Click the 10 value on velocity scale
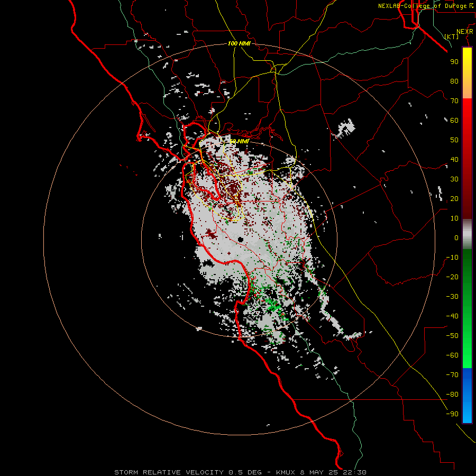The height and width of the screenshot is (476, 476). click(454, 218)
